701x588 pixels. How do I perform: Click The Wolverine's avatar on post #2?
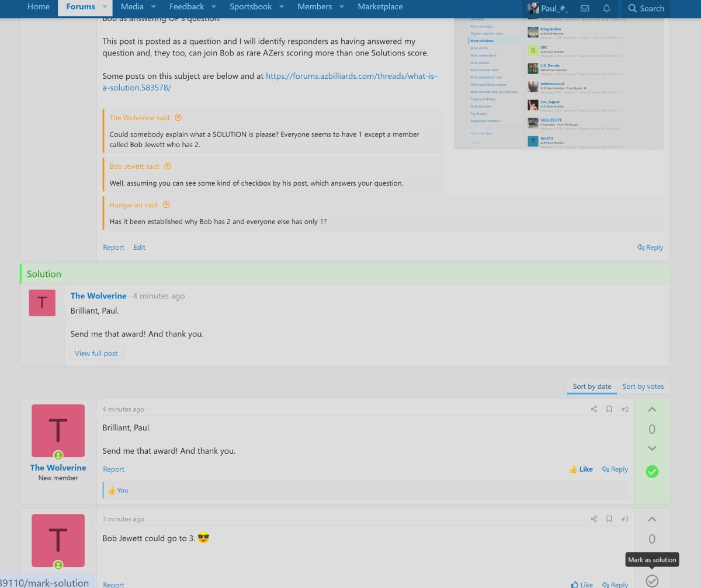(58, 431)
